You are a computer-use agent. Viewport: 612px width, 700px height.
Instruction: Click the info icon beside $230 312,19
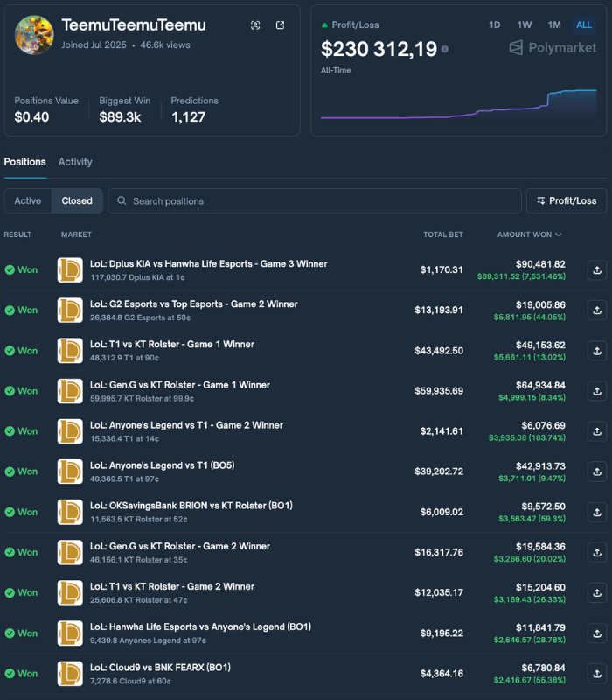click(445, 49)
